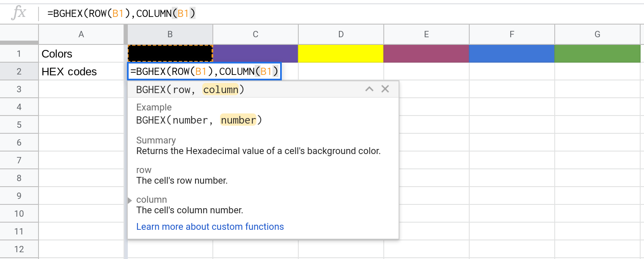Select row 7 header

tap(19, 160)
